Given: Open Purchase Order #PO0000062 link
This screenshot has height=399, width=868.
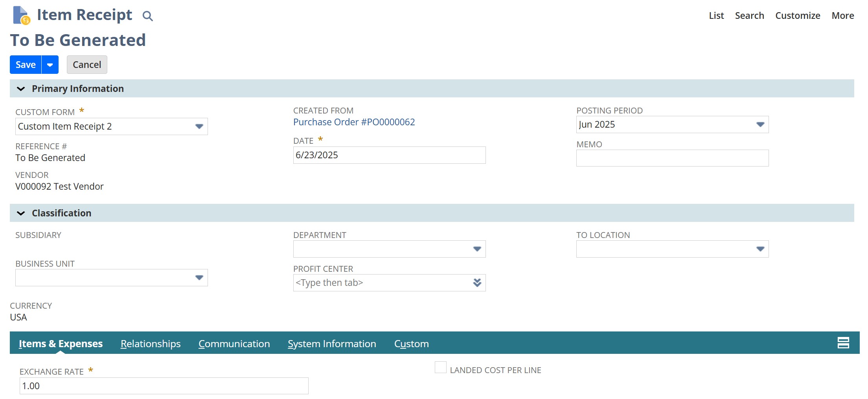Looking at the screenshot, I should tap(354, 122).
